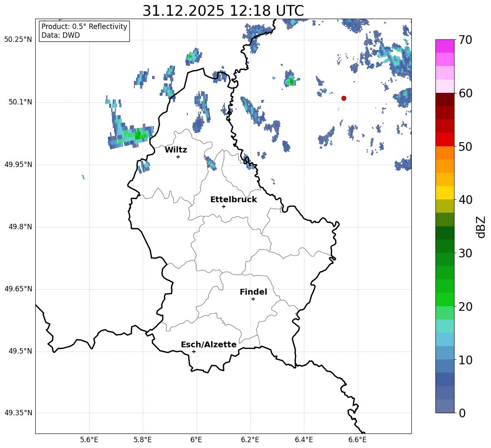Click the green 20 dBZ color band

445,299
